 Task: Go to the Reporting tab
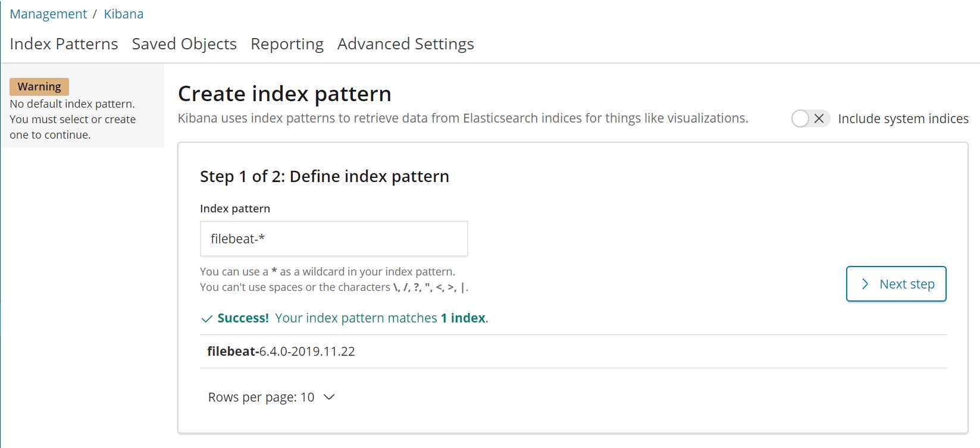point(287,44)
